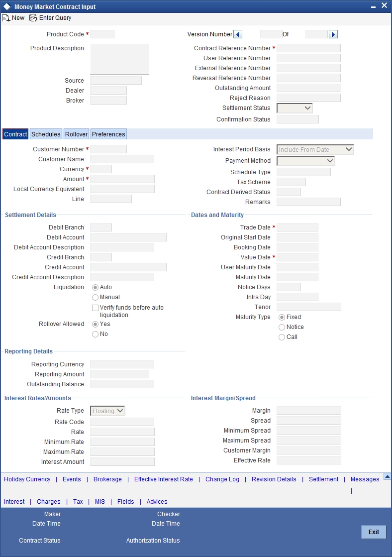
Task: Click the User Maturity Date field
Action: 297,267
